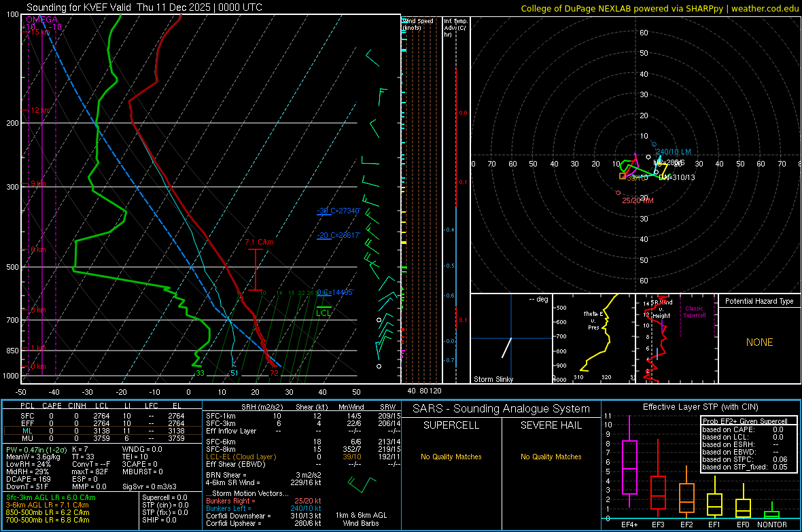Select the 'NONE' hazard type text
This screenshot has width=802, height=532.
(759, 342)
